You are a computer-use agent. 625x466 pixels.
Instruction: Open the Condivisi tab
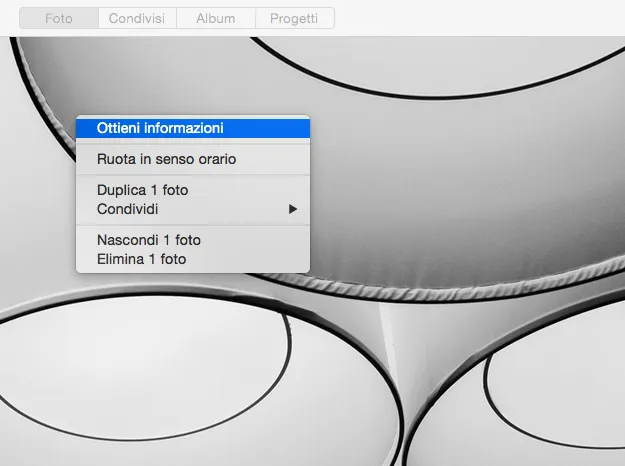[x=137, y=18]
